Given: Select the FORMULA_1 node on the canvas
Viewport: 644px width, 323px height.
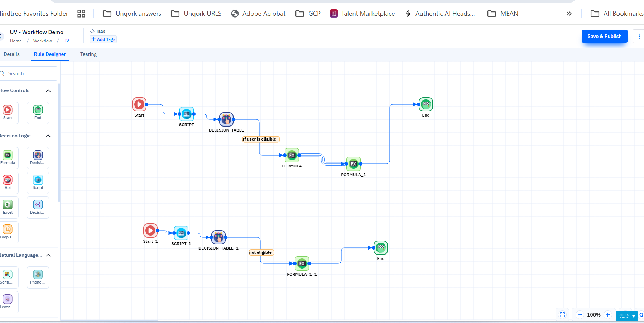Looking at the screenshot, I should click(x=354, y=164).
